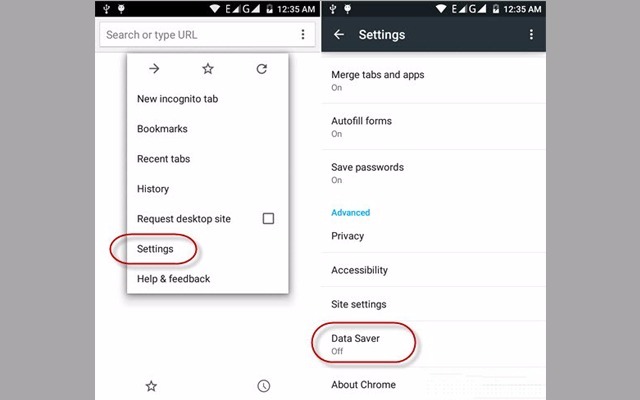Tap bottom star bookmarks icon
Screen dimensions: 640x400
(151, 386)
